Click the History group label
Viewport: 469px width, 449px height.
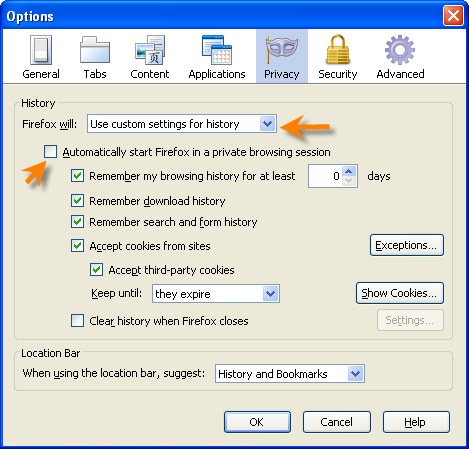tap(38, 103)
